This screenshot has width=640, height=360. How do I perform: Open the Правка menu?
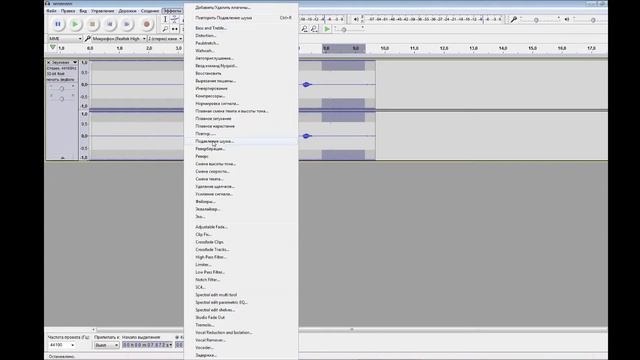click(x=68, y=11)
